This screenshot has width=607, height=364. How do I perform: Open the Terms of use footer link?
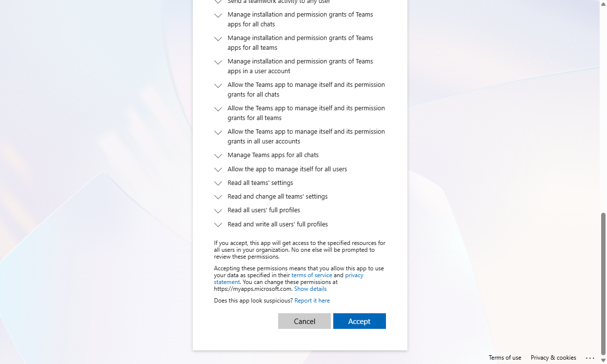[505, 358]
